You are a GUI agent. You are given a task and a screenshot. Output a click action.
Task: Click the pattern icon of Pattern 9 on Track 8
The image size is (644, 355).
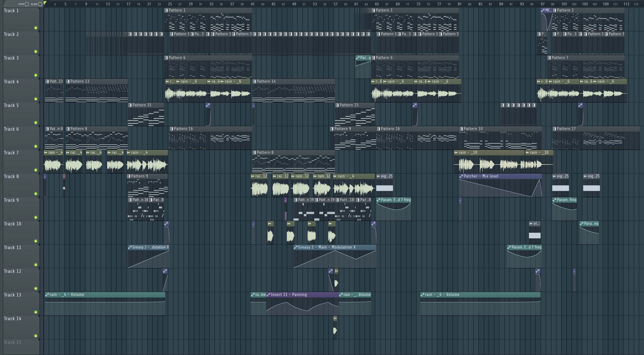(x=129, y=176)
